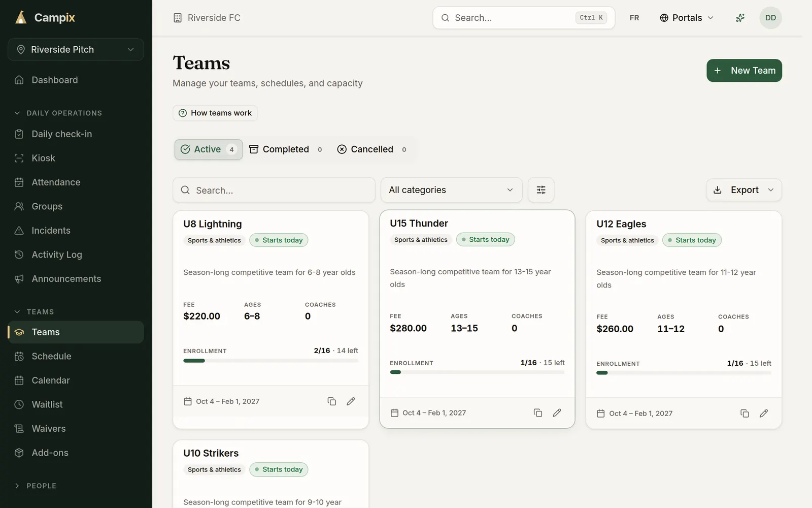Open the Announcements page

[76, 279]
